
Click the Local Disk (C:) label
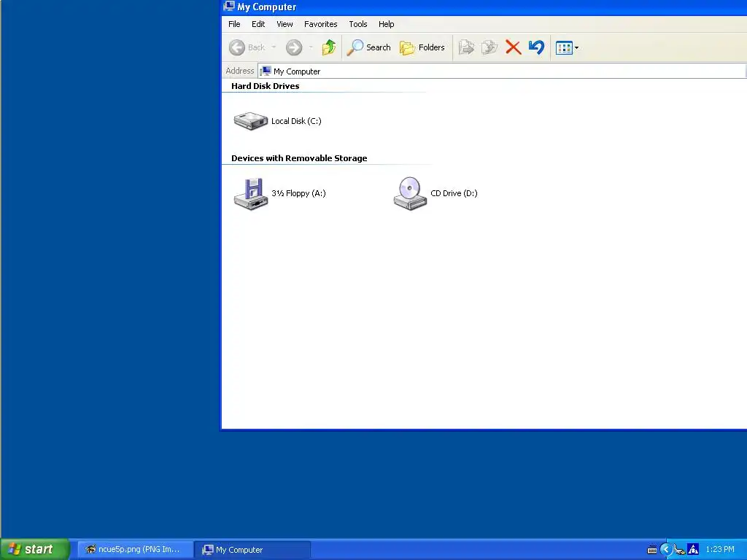[296, 121]
